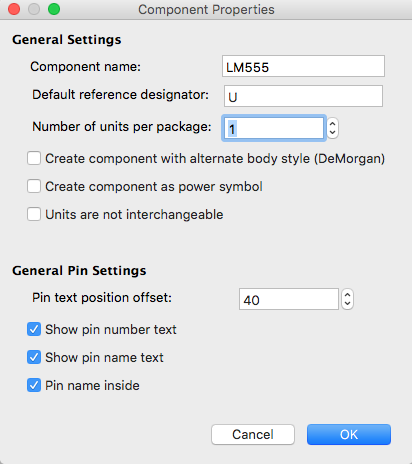The image size is (412, 464).
Task: Decrement the pin text offset stepper down
Action: pyautogui.click(x=347, y=304)
